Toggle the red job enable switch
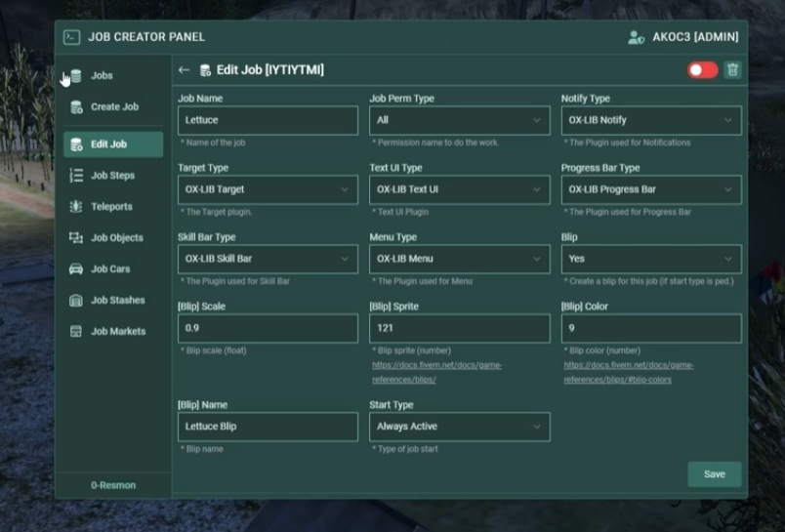The height and width of the screenshot is (532, 785). (x=702, y=70)
